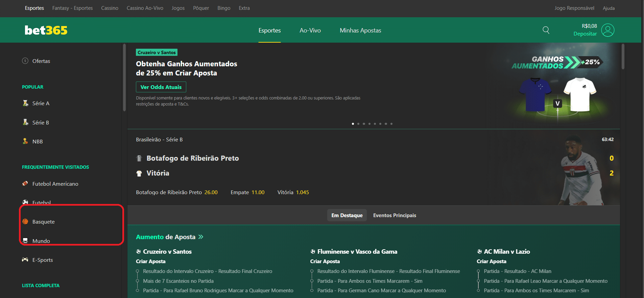Select the Eventos Principais tab
644x298 pixels.
[395, 215]
